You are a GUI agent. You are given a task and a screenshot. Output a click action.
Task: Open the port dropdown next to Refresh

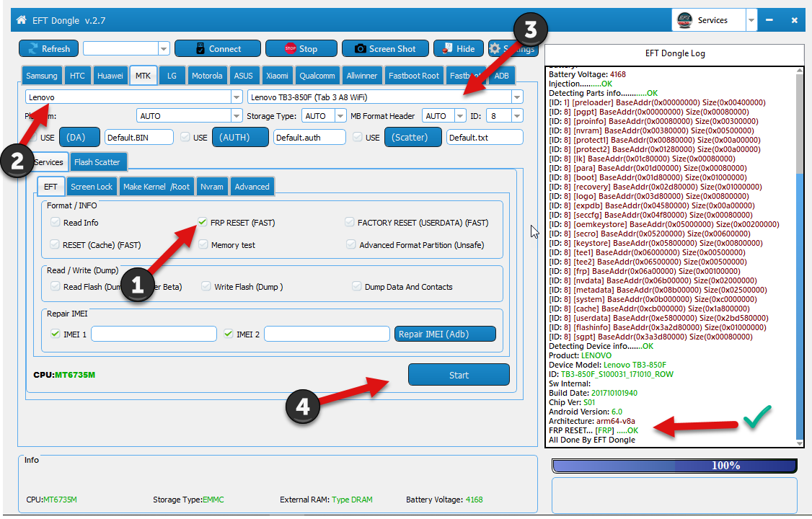164,48
